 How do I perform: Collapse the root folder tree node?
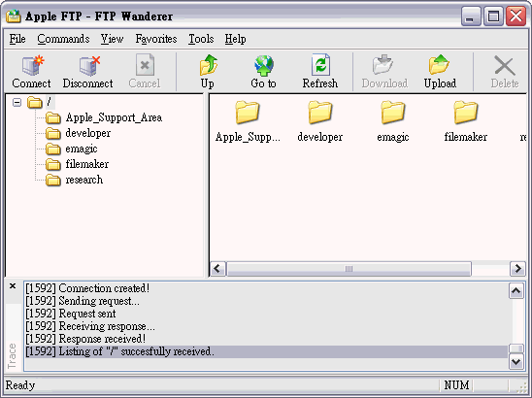(17, 102)
